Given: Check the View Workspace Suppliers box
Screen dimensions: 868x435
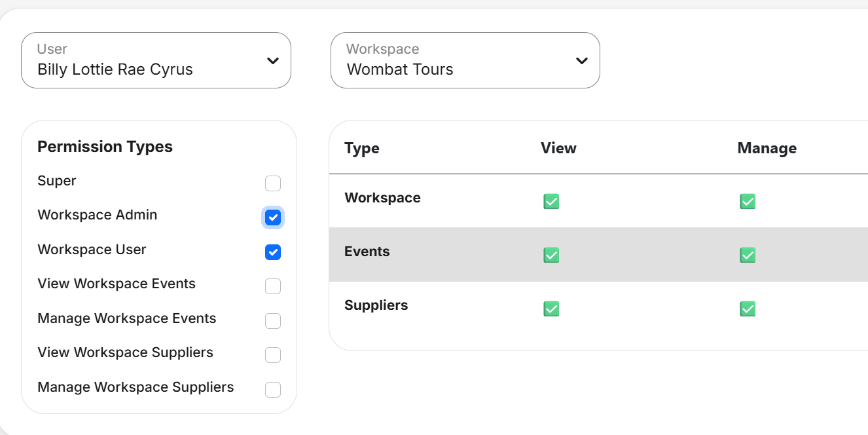Looking at the screenshot, I should click(x=273, y=355).
